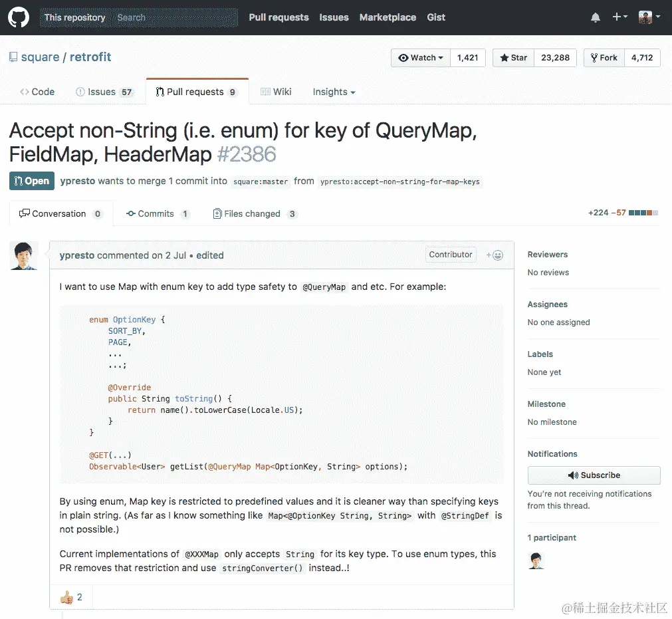
Task: Switch to the Conversation tab
Action: 61,213
